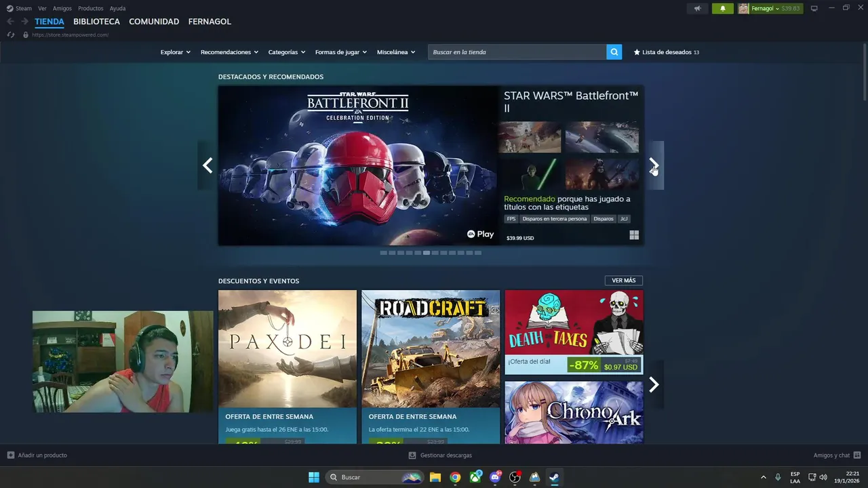Open the Steam announcements megaphone icon
868x488 pixels.
pos(697,9)
